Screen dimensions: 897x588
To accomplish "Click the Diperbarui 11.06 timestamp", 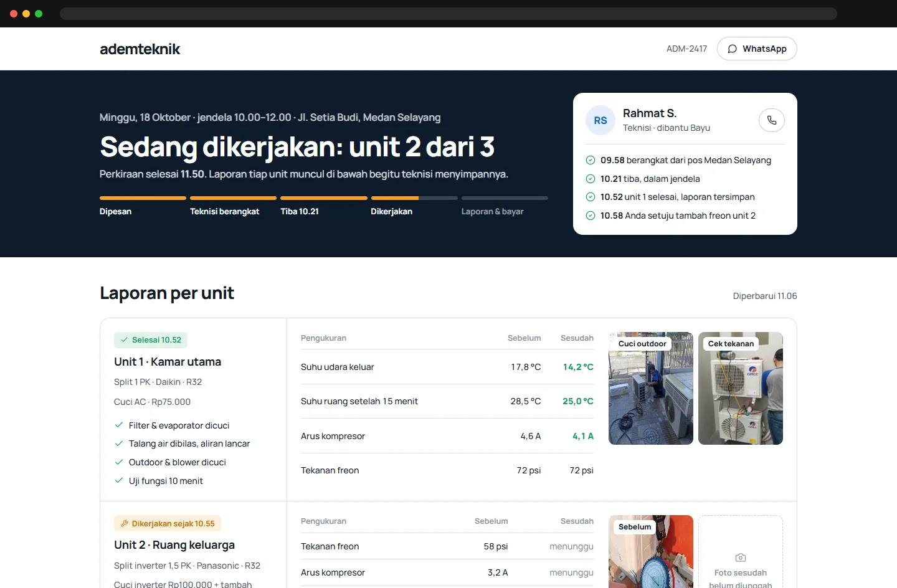I will 765,296.
